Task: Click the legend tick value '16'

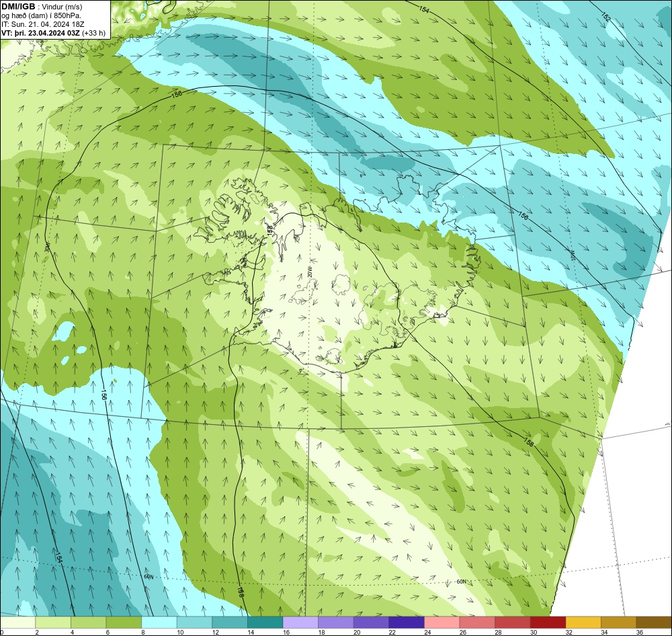Action: click(286, 632)
